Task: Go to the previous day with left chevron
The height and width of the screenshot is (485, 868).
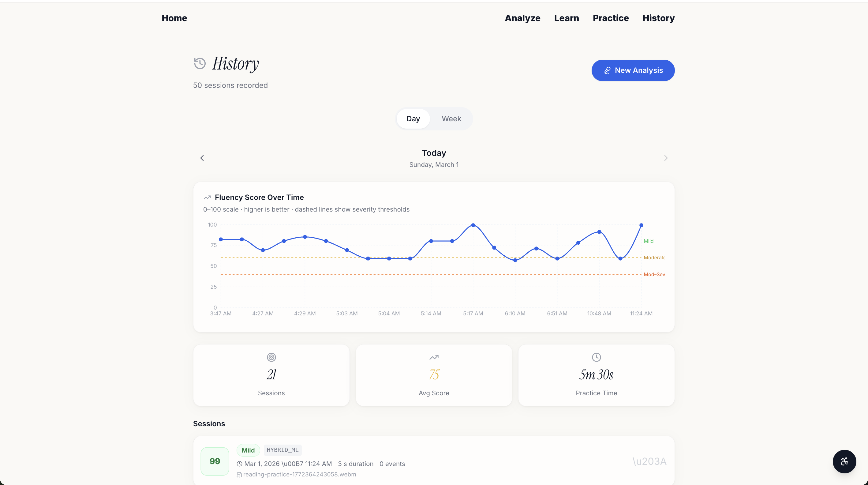Action: (202, 158)
